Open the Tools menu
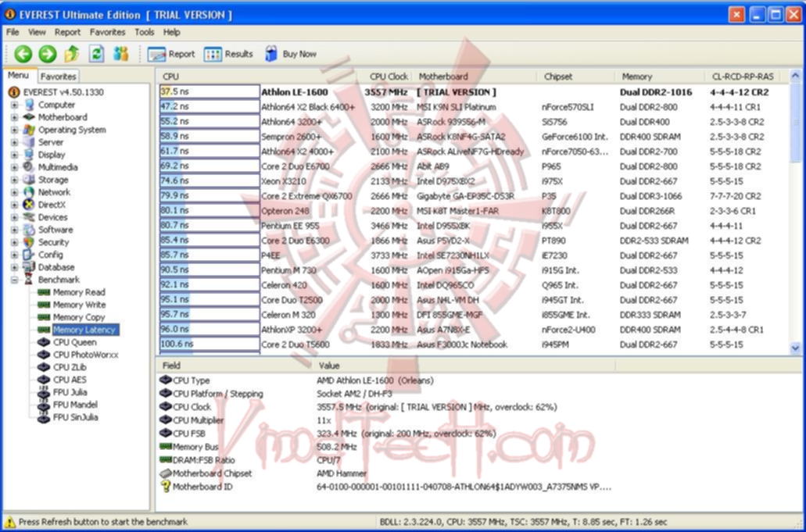806x532 pixels. tap(145, 32)
